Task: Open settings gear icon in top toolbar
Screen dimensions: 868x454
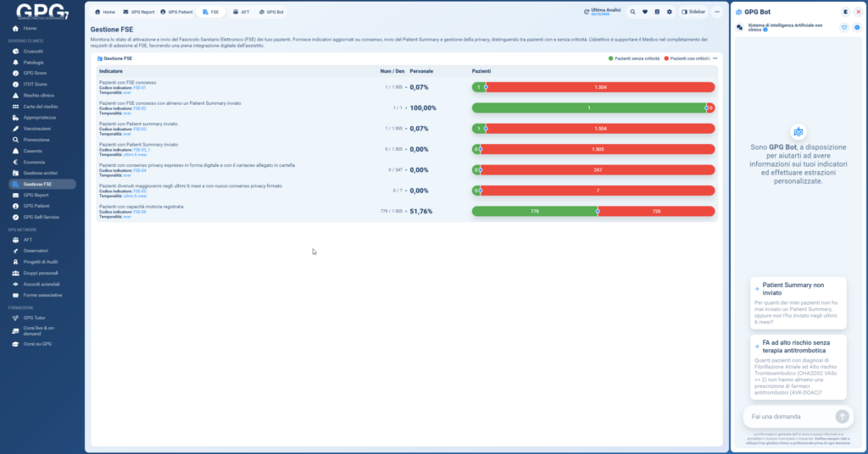Action: coord(670,12)
